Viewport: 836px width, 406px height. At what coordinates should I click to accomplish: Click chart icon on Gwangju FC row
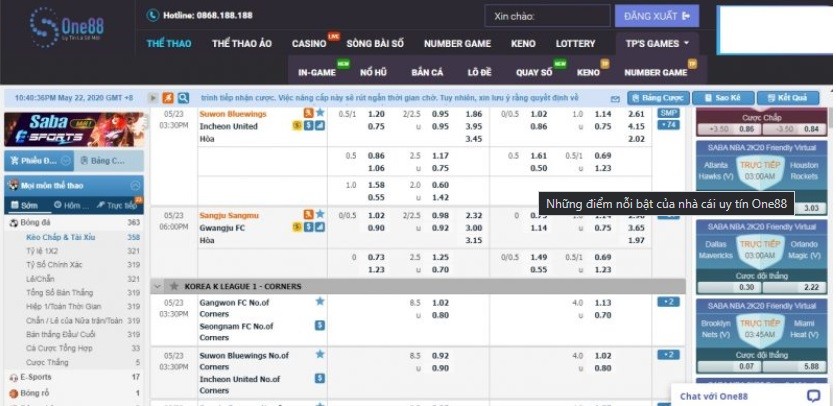point(319,227)
